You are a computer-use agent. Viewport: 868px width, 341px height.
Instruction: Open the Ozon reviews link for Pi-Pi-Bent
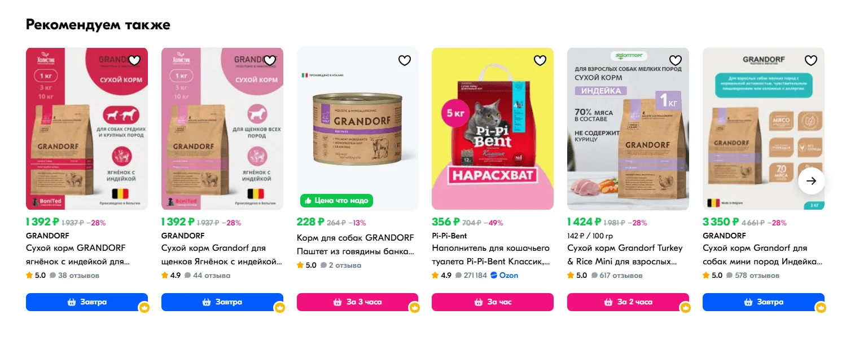504,276
